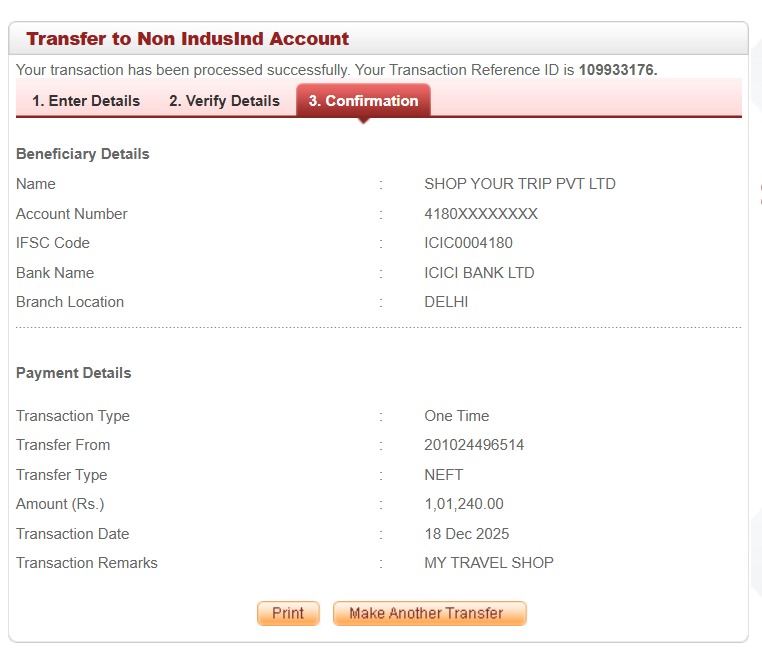Click the IFSC code ICIC0004180
Viewport: 762px width, 665px height.
click(x=468, y=243)
